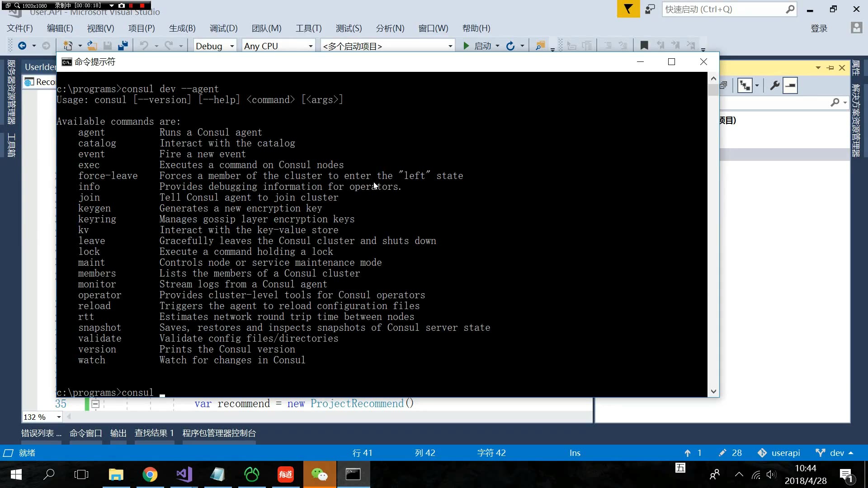868x488 pixels.
Task: Open the 调试(D) menu
Action: 223,28
